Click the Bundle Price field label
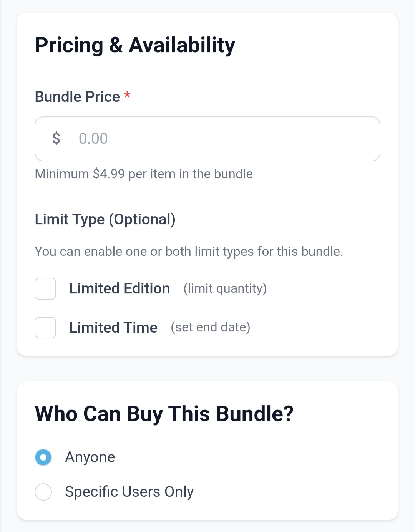The height and width of the screenshot is (532, 415). [77, 97]
